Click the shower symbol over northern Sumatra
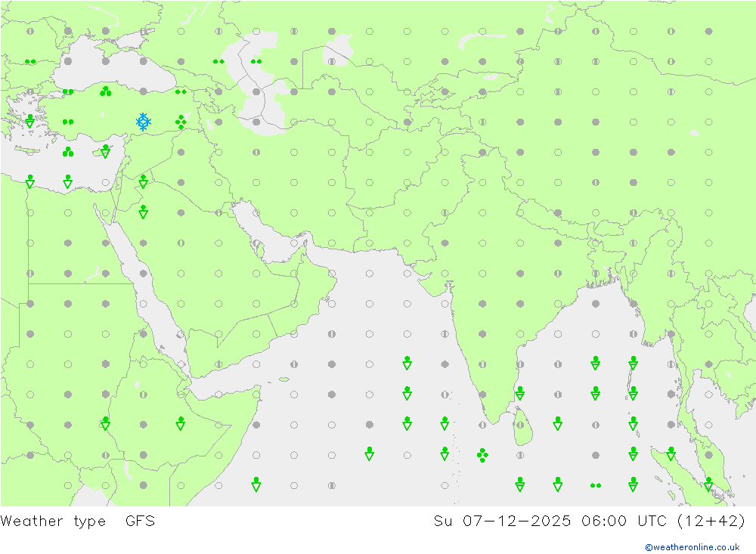This screenshot has width=756, height=554. tap(671, 453)
